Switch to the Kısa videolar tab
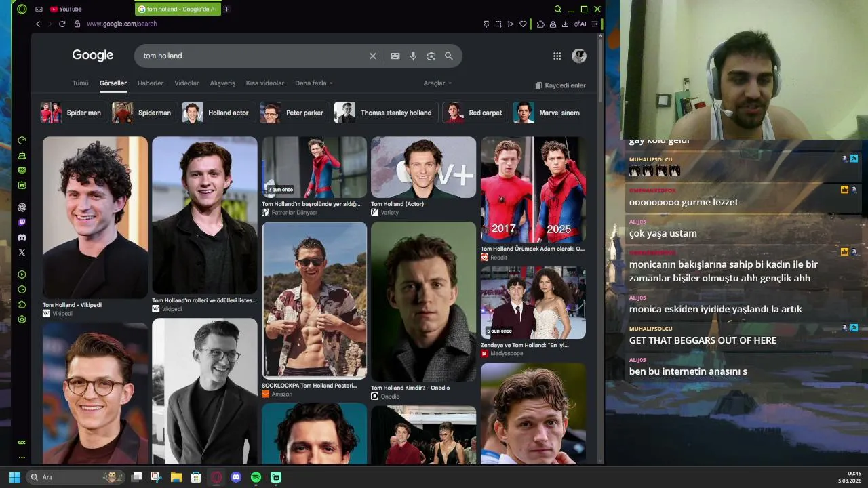The height and width of the screenshot is (488, 868). (x=265, y=83)
